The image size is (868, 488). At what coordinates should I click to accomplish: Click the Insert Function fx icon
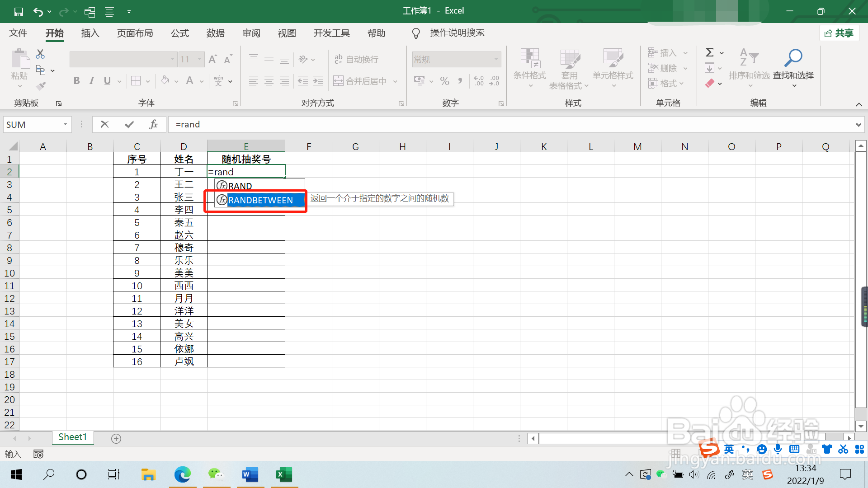click(153, 124)
